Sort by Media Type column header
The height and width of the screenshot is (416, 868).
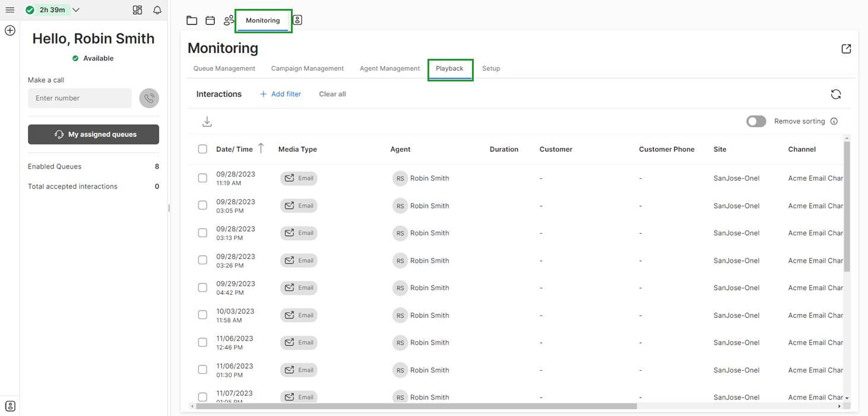tap(297, 149)
